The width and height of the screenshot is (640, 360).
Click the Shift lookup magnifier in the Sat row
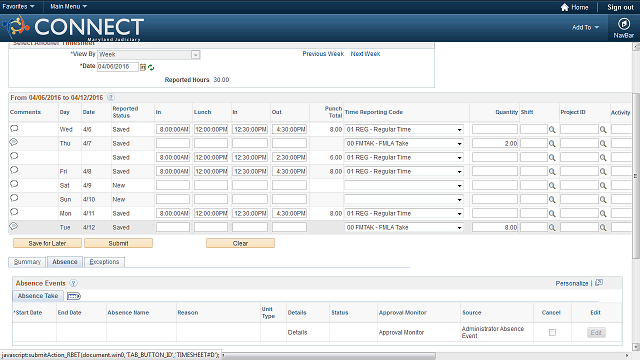[552, 186]
